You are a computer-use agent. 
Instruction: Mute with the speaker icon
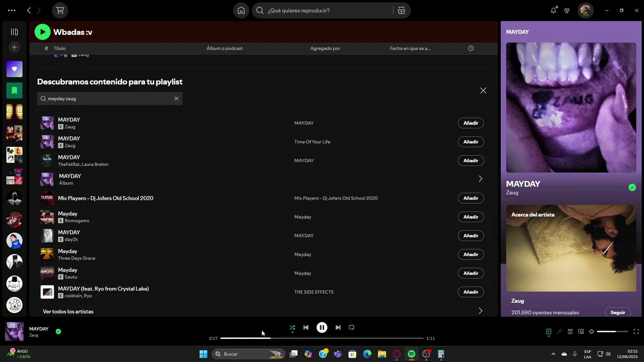pos(592,331)
